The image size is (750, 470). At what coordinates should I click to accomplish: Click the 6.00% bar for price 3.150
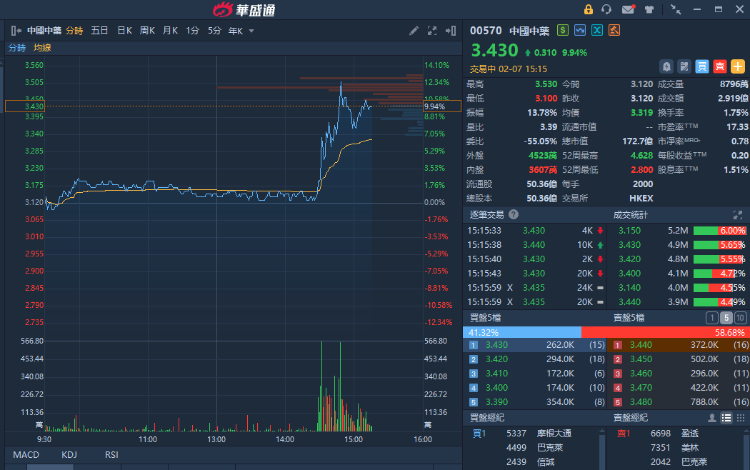point(719,230)
